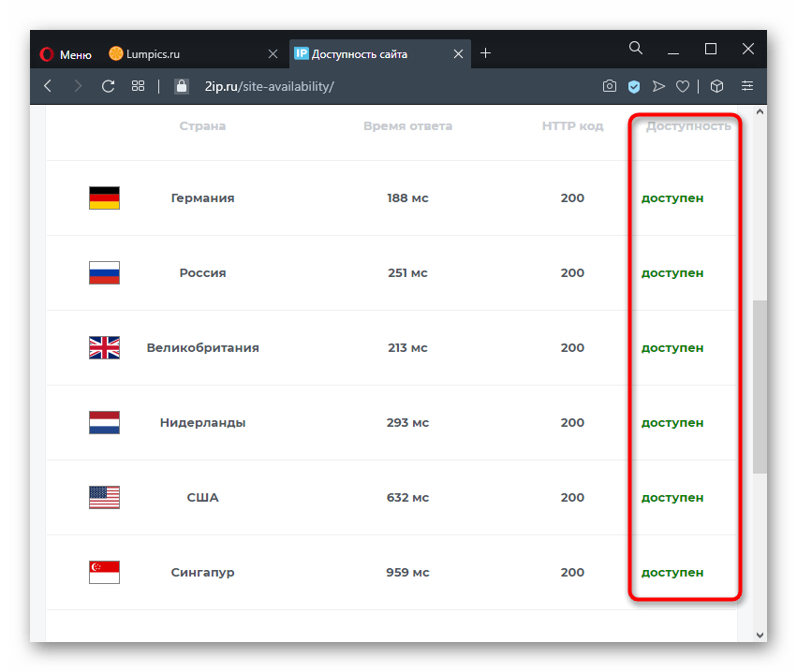This screenshot has width=797, height=672.
Task: Click the доступен status for Сингапур
Action: [x=672, y=573]
